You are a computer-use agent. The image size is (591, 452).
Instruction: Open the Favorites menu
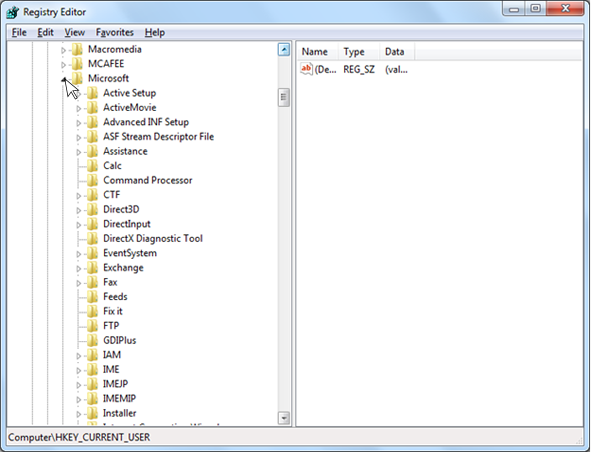click(115, 32)
